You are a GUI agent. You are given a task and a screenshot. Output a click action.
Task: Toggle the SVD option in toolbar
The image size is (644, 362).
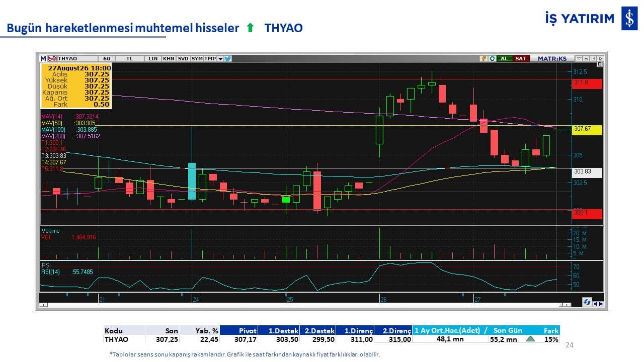(x=183, y=58)
